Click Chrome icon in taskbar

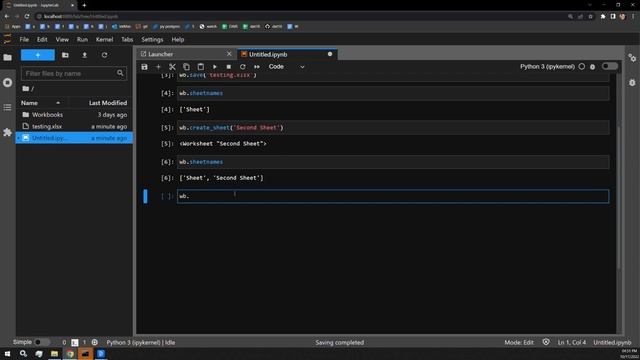[x=70, y=353]
